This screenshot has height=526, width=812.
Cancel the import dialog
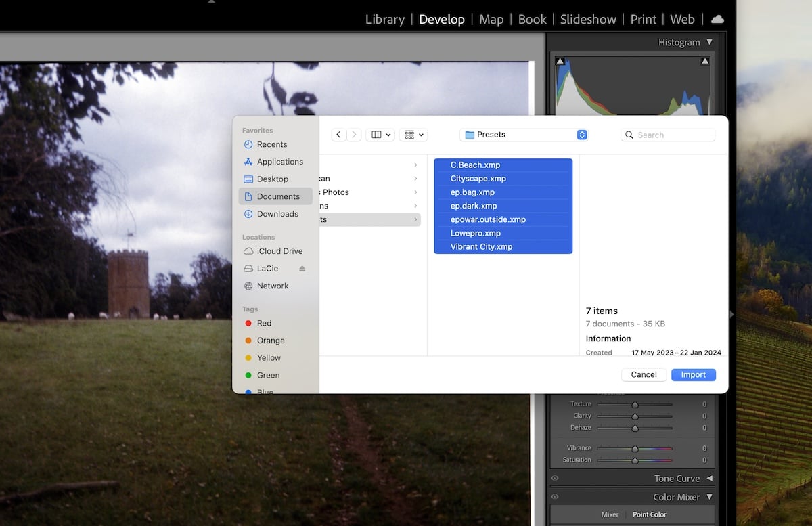tap(643, 374)
